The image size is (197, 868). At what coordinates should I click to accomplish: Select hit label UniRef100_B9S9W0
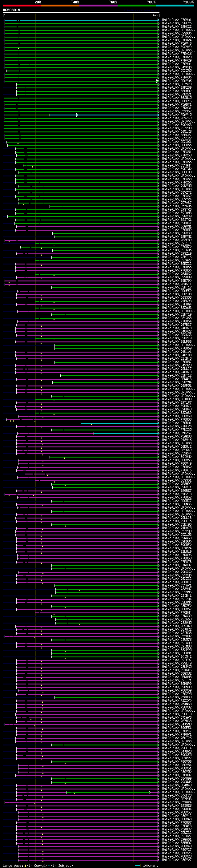coord(176,34)
